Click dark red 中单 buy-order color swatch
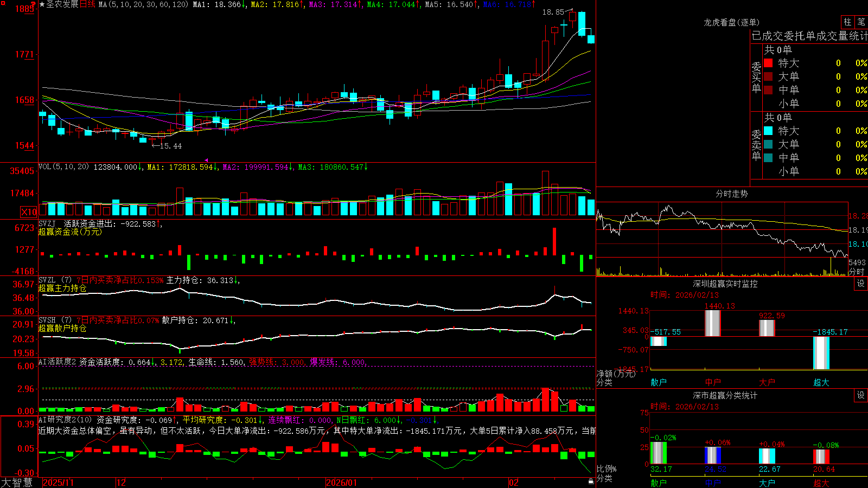 tap(768, 90)
